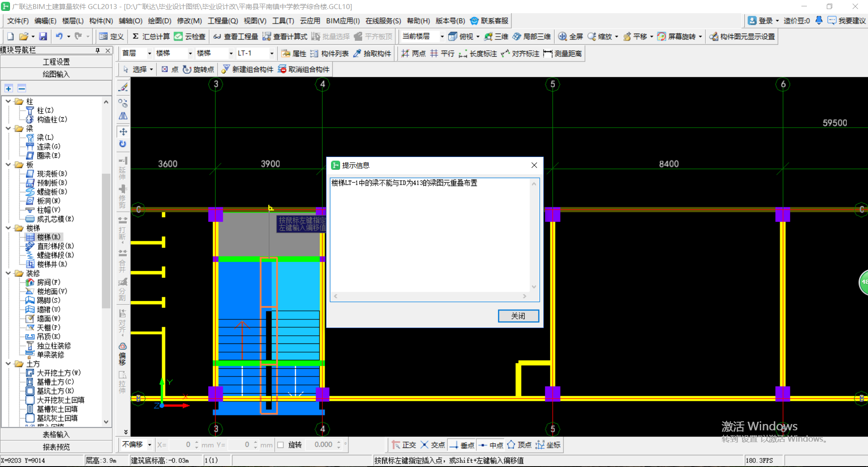
Task: Collapse the 土方 tree folder
Action: coord(8,364)
